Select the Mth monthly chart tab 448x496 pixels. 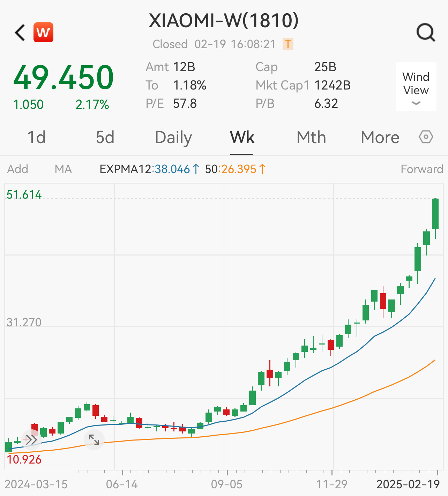tap(311, 137)
